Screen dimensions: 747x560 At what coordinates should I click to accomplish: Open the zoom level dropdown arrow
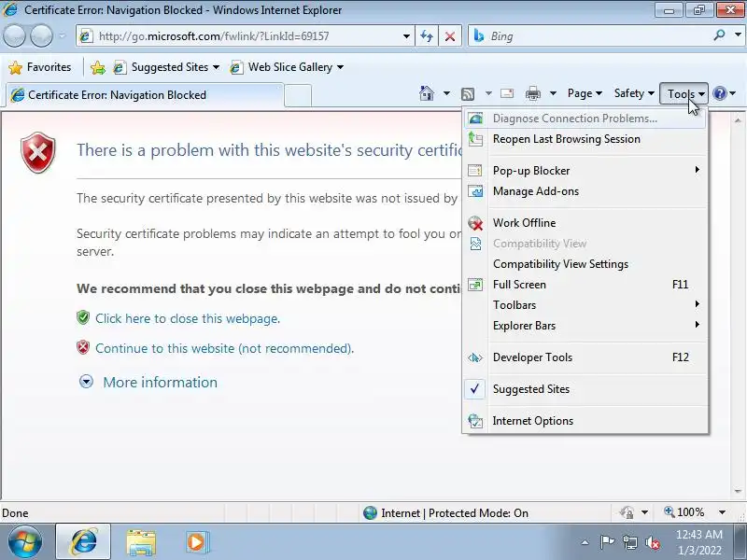(x=722, y=512)
